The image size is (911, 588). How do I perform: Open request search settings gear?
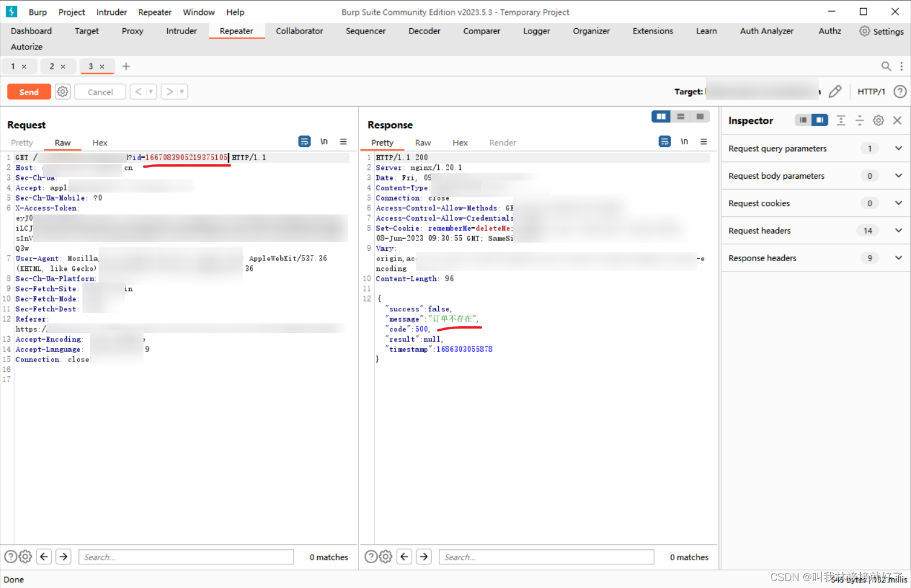pyautogui.click(x=25, y=557)
